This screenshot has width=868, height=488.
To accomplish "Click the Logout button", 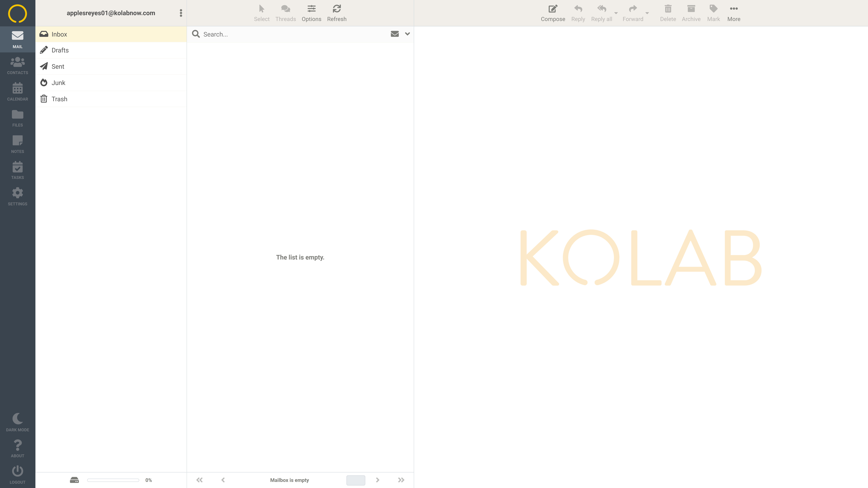I will click(18, 475).
